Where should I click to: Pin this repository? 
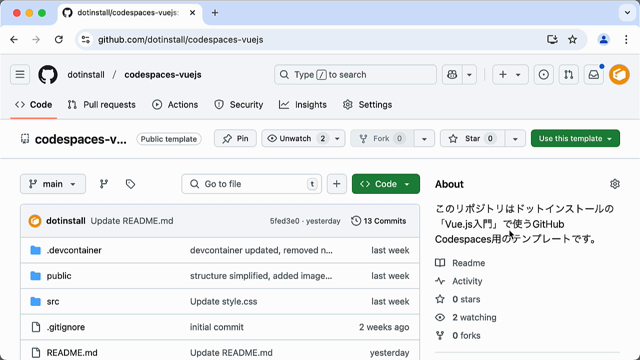click(x=236, y=138)
